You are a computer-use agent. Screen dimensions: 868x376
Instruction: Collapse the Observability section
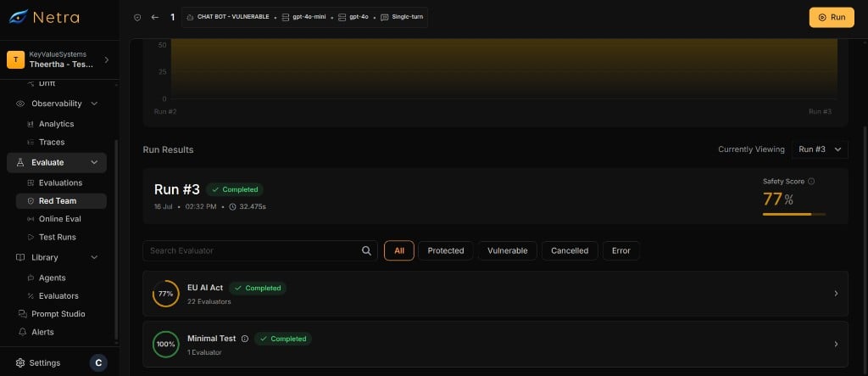[94, 104]
